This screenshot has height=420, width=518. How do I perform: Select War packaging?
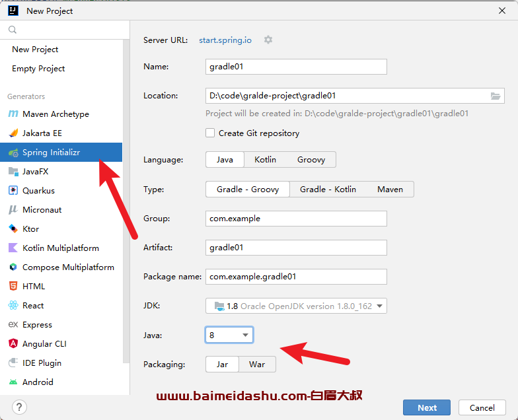tap(257, 365)
